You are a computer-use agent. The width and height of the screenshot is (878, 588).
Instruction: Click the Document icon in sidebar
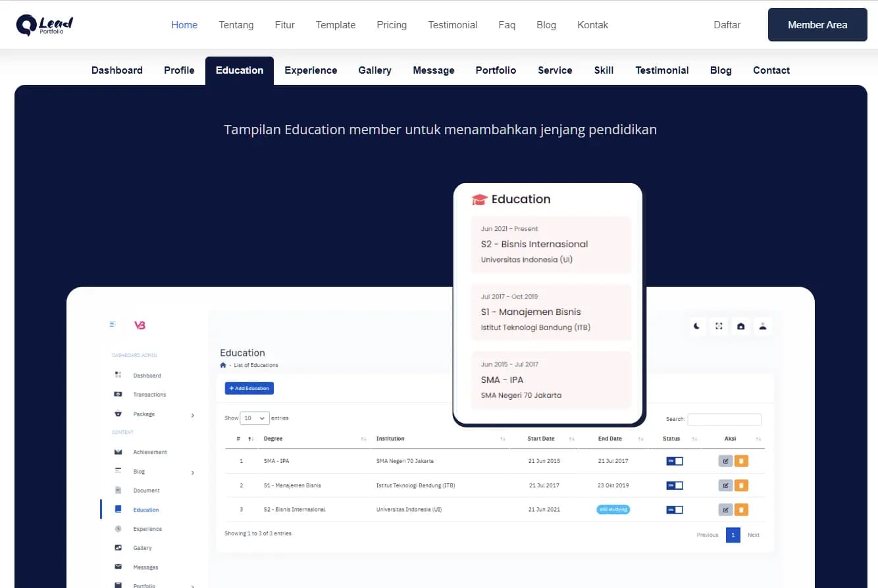pos(118,490)
